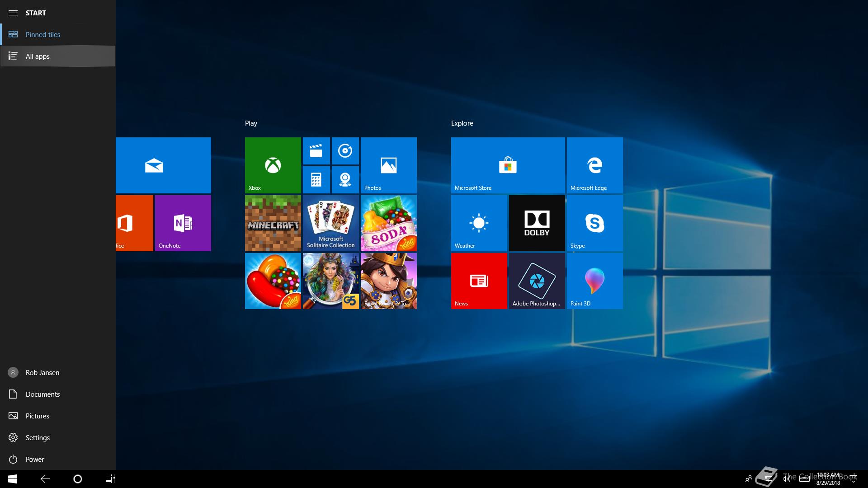
Task: Click the Windows Start button
Action: click(x=13, y=479)
